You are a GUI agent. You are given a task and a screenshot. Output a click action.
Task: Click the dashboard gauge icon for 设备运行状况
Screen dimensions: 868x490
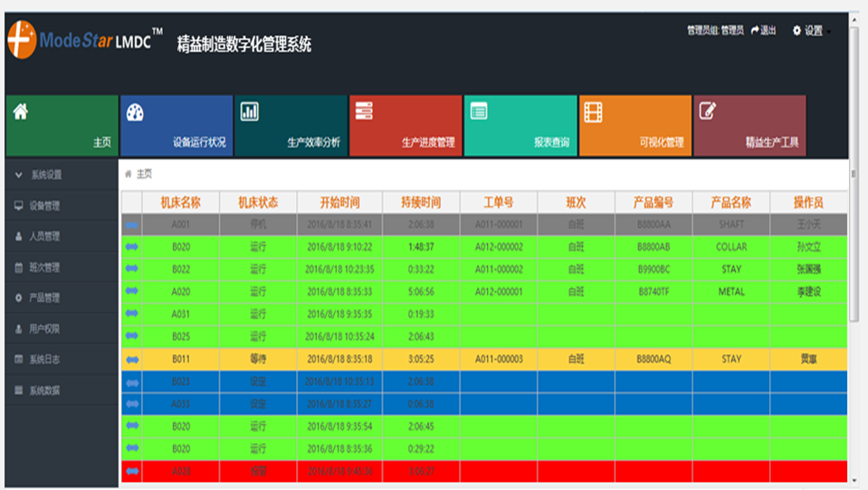pos(135,111)
